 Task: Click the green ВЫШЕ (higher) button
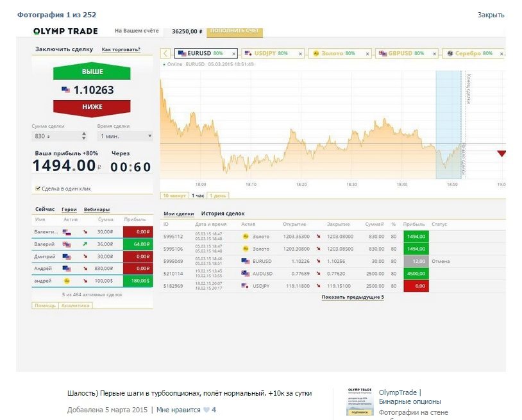[x=92, y=71]
